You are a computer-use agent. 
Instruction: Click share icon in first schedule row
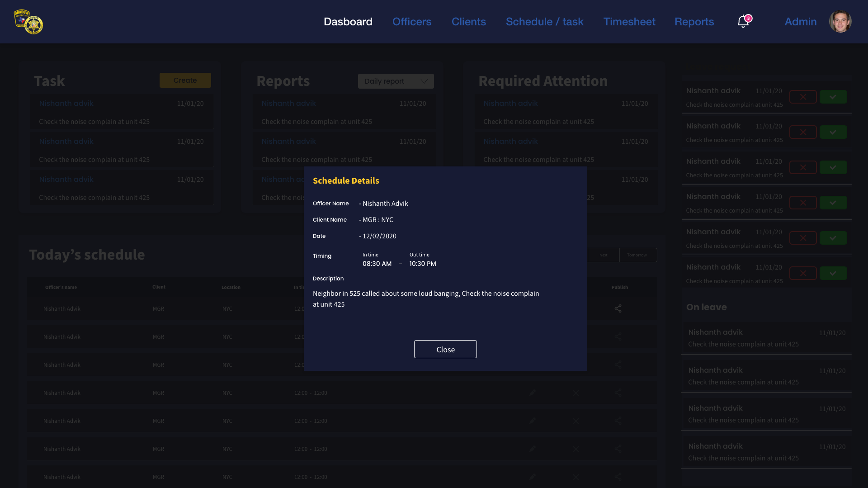(618, 308)
